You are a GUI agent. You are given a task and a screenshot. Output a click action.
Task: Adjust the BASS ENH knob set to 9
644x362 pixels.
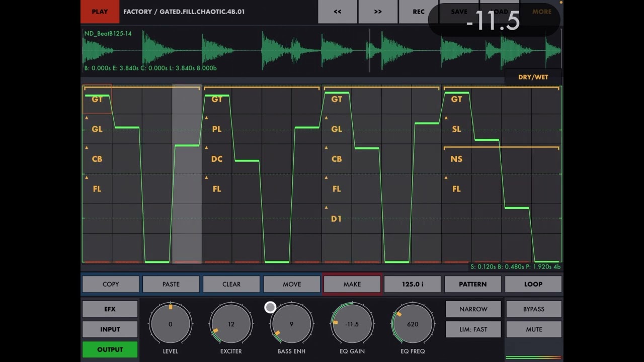click(x=291, y=324)
